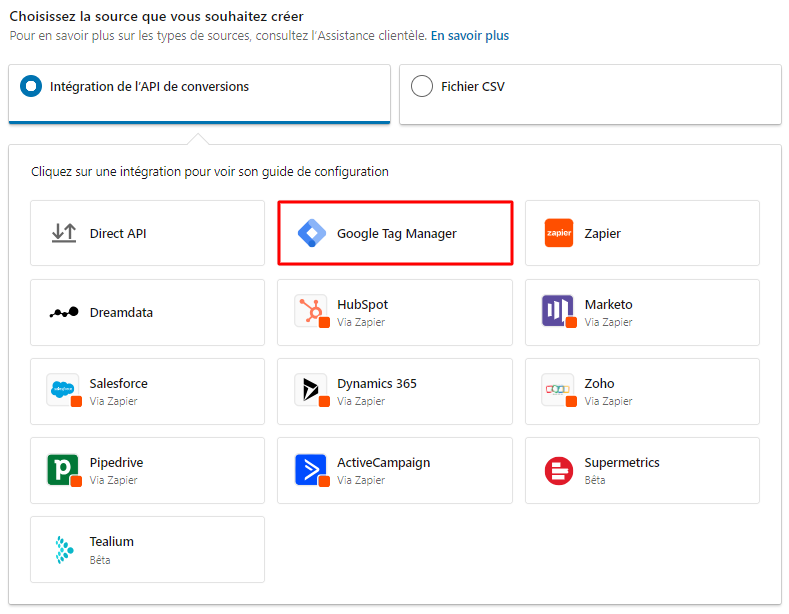Click Bêta under Tealium

point(100,560)
